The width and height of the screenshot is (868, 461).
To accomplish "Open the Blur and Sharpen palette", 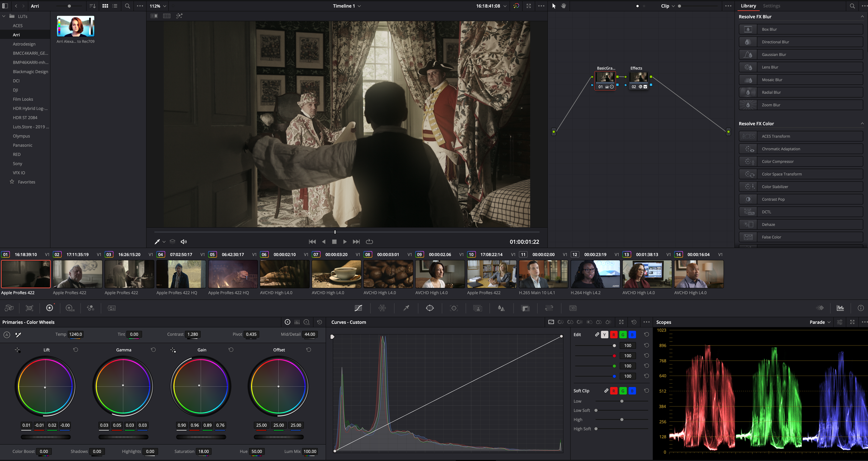I will (x=501, y=308).
